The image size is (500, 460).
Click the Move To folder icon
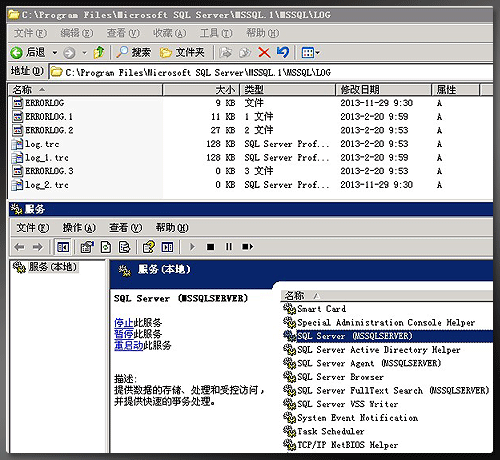(226, 52)
